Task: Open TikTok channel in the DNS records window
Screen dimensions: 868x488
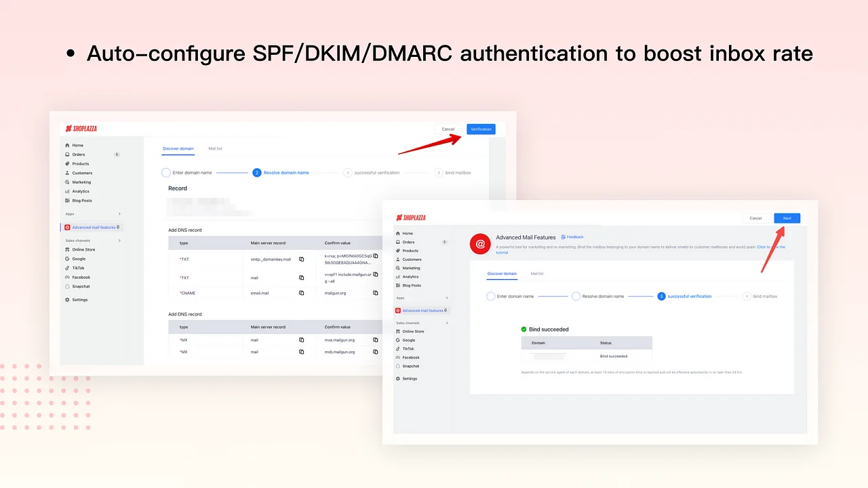Action: click(78, 268)
